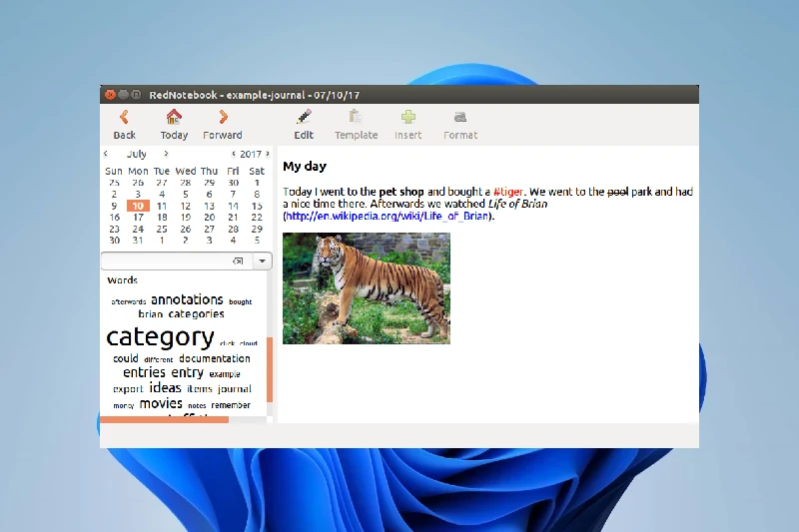Click the #tiger hashtag in the entry
The image size is (799, 532).
click(508, 192)
